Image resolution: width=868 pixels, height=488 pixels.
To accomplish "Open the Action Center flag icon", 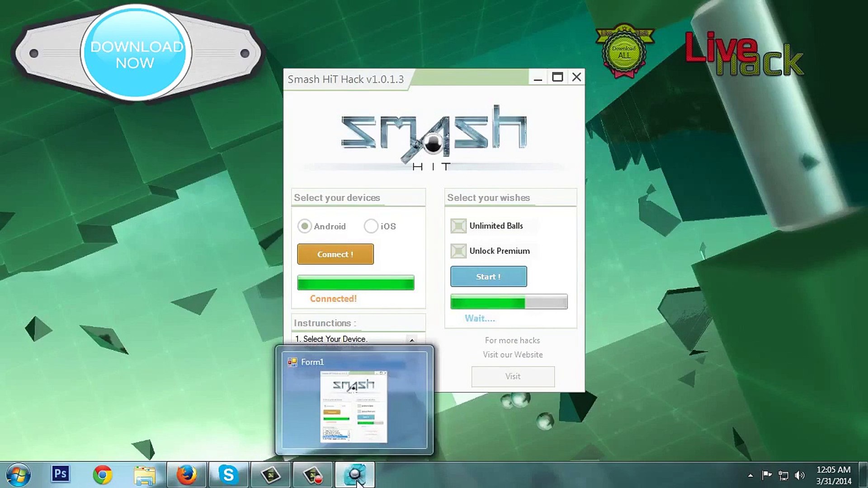I will coord(767,475).
